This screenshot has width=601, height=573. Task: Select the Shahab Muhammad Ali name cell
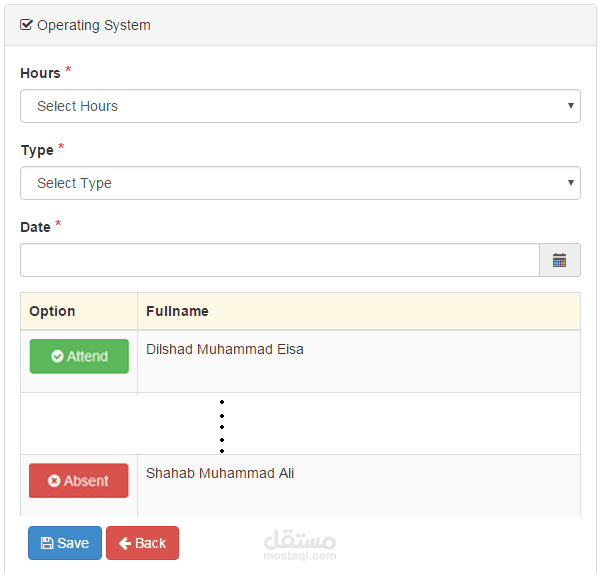(220, 473)
